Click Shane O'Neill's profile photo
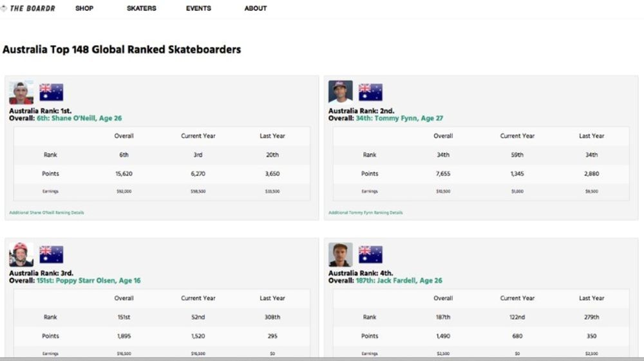The width and height of the screenshot is (644, 361). 21,92
